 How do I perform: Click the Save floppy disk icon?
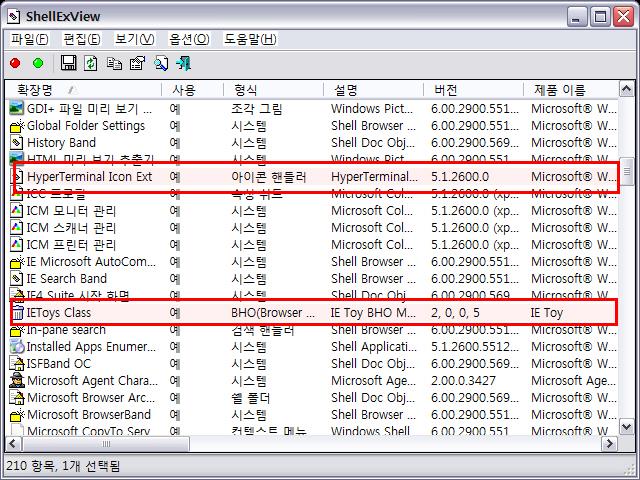pos(69,63)
